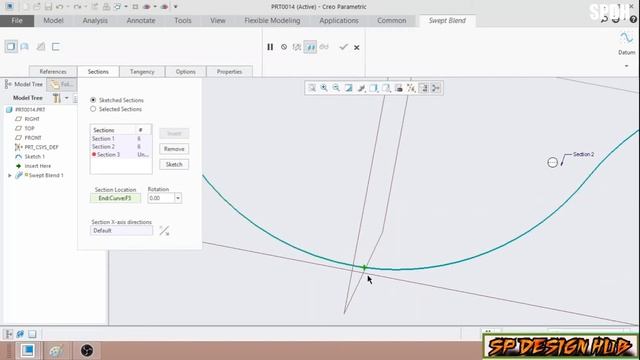Open the rendering style icon in graphics toolbar
The image size is (640, 360).
[361, 88]
